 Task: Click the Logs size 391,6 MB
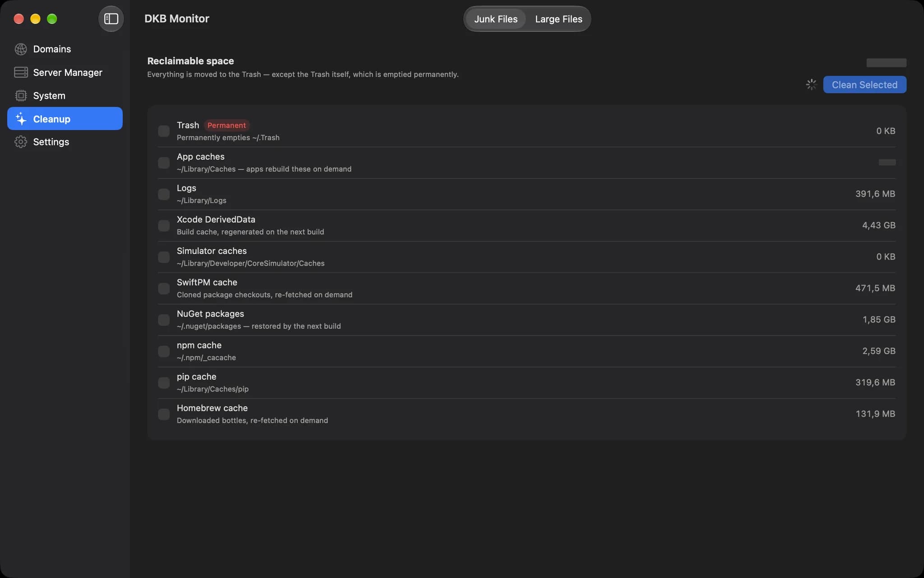(875, 194)
